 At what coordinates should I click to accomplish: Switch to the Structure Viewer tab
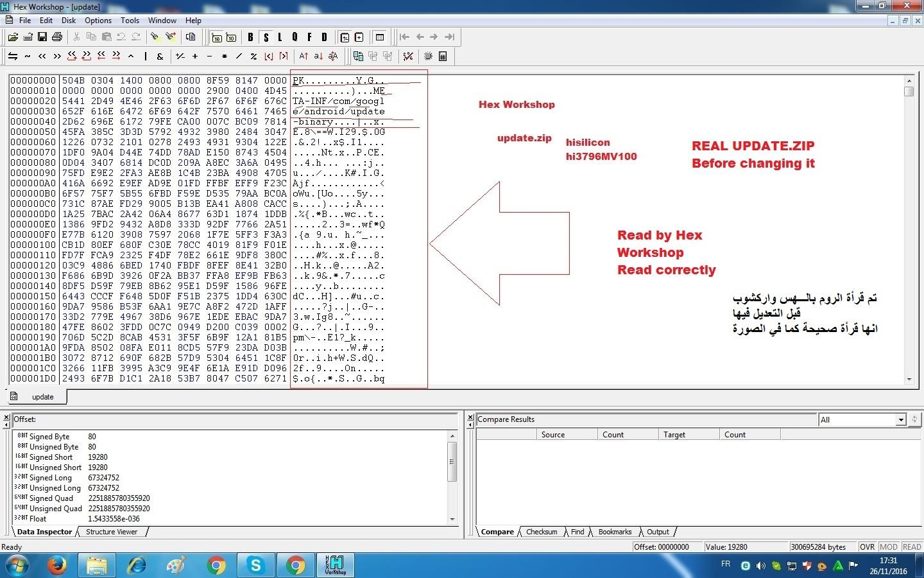point(112,532)
